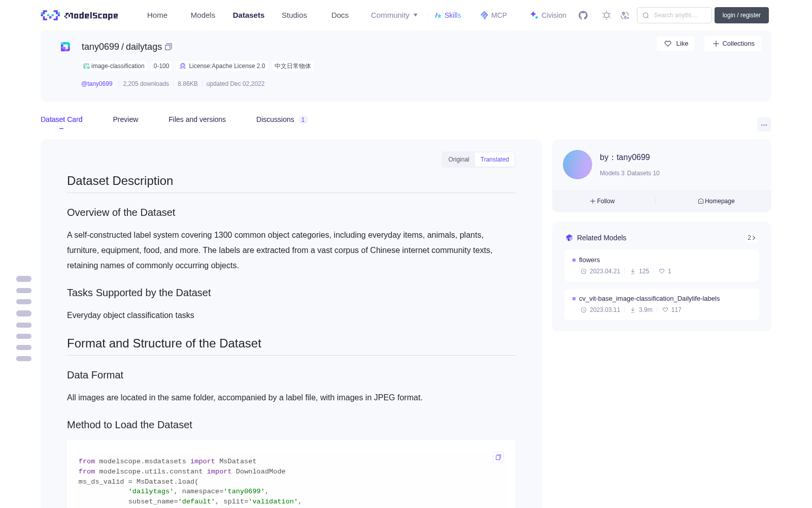
Task: Expand Related Models count arrow
Action: tap(752, 238)
